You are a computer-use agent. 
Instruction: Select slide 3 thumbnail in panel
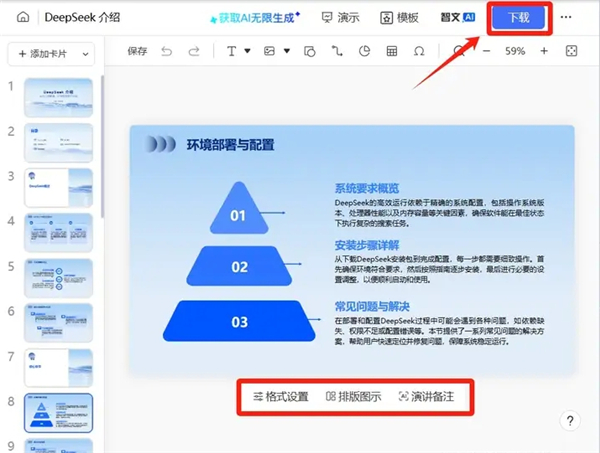click(58, 189)
